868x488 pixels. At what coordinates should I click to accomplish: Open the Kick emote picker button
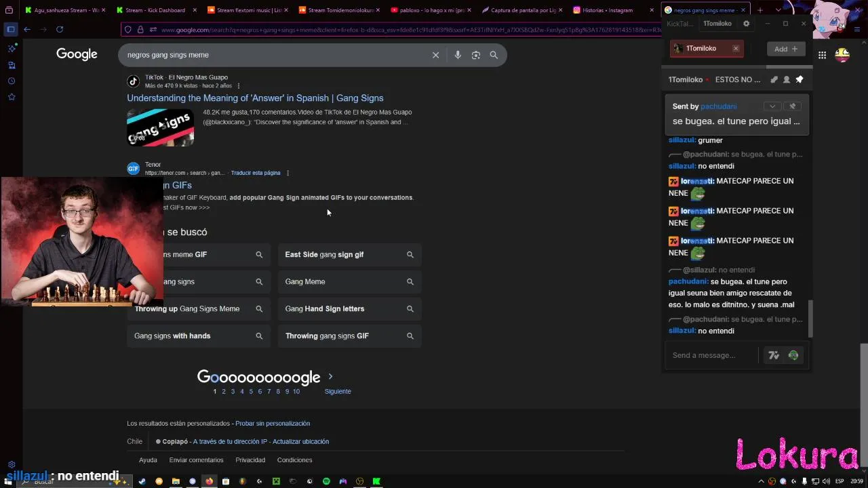pyautogui.click(x=793, y=355)
